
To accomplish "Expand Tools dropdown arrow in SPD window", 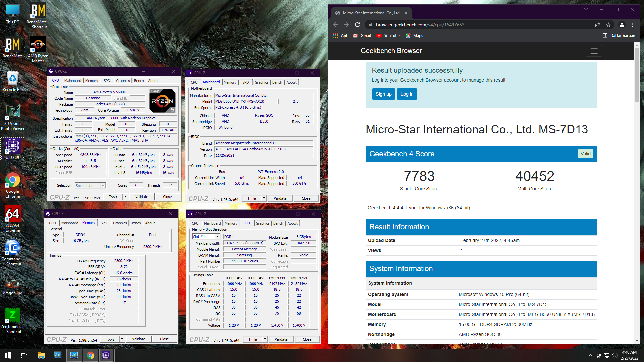I will pos(265,339).
